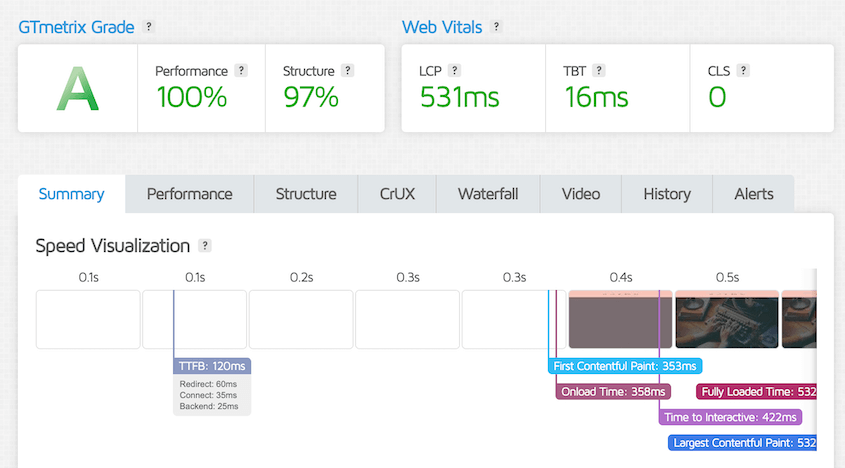Switch to the Performance tab
The image size is (845, 468).
(190, 194)
